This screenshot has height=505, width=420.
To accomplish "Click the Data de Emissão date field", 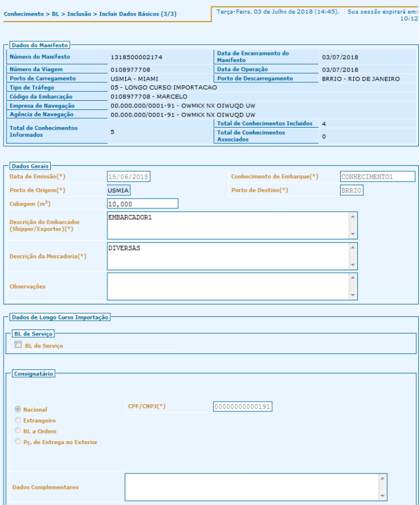I will [128, 177].
